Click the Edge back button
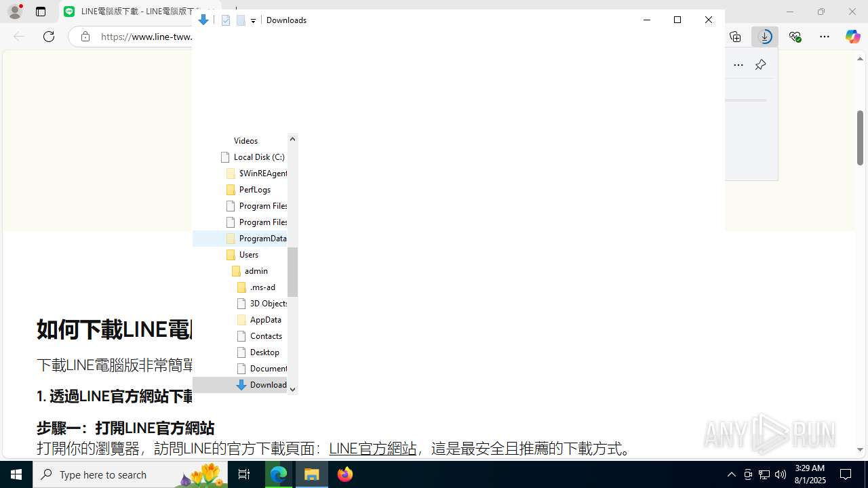The width and height of the screenshot is (868, 488). point(19,37)
